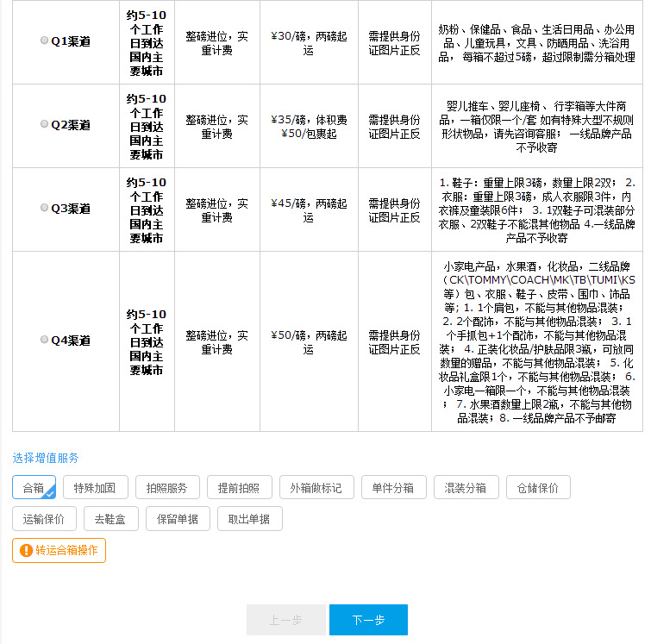Click Q4 row's 需提供身份证图片正反 cell
651x644 pixels.
tap(394, 341)
